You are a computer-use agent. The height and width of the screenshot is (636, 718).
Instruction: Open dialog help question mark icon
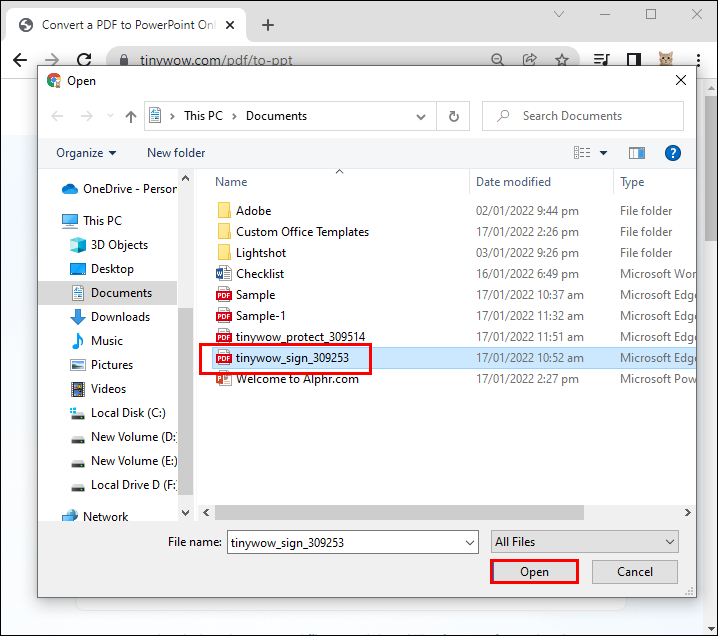[x=673, y=153]
